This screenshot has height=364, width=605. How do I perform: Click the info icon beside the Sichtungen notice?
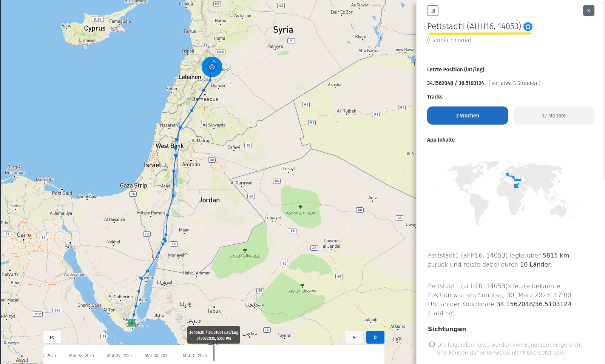432,344
